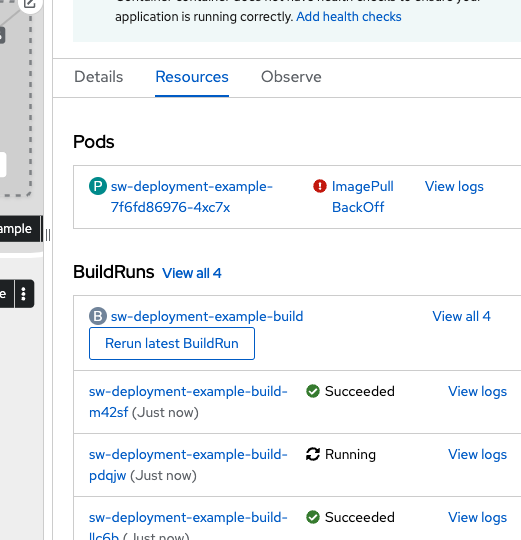The image size is (521, 540).
Task: Click the running sync icon for pdqjw
Action: pyautogui.click(x=313, y=454)
